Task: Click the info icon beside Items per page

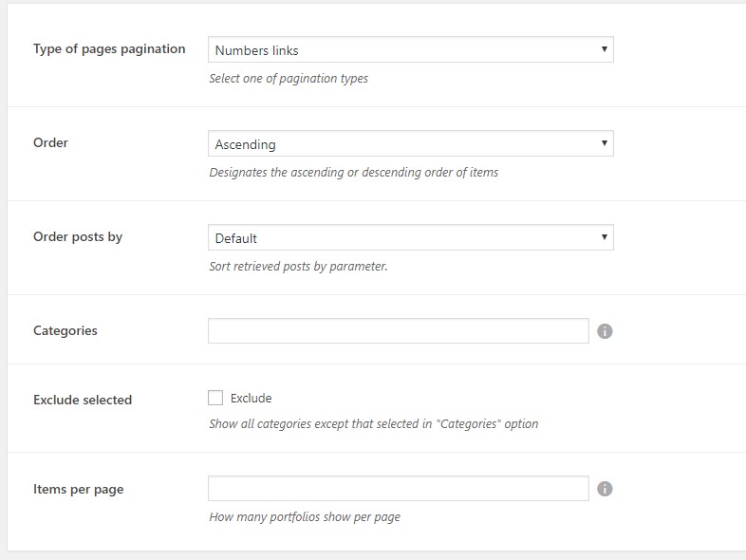Action: (606, 489)
